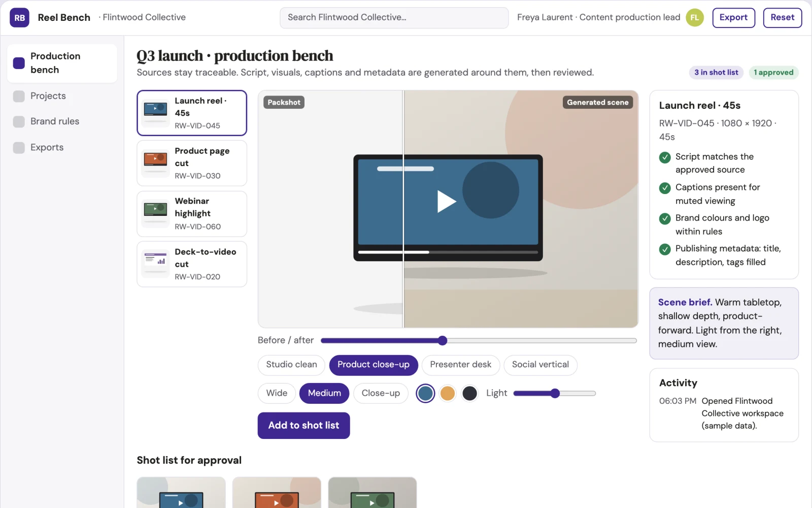Viewport: 812px width, 508px height.
Task: Click the check icon beside Brand colours
Action: [x=665, y=218]
